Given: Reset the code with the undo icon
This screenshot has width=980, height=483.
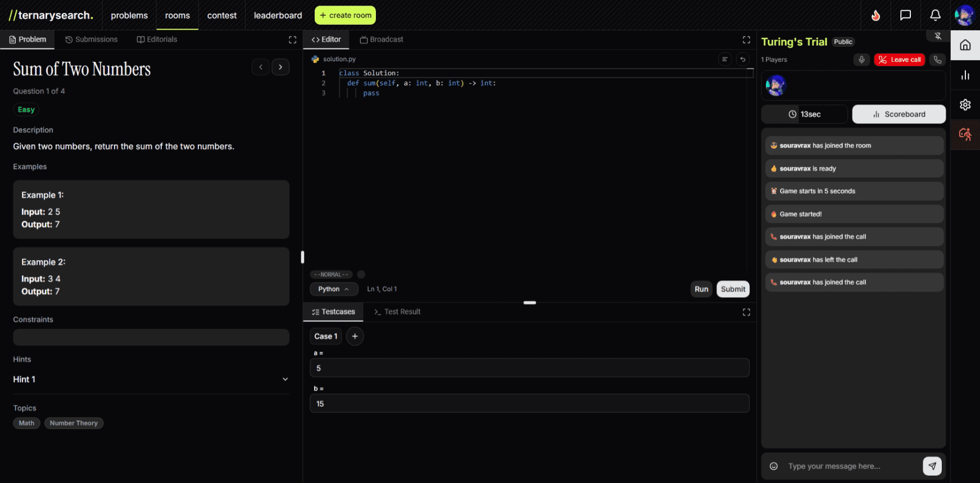Looking at the screenshot, I should pos(743,59).
